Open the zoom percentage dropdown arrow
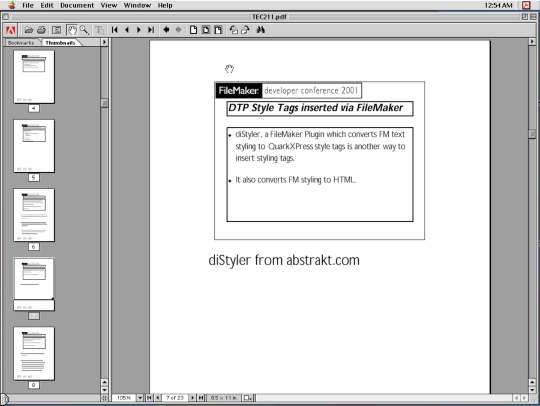540x406 pixels. pyautogui.click(x=140, y=398)
